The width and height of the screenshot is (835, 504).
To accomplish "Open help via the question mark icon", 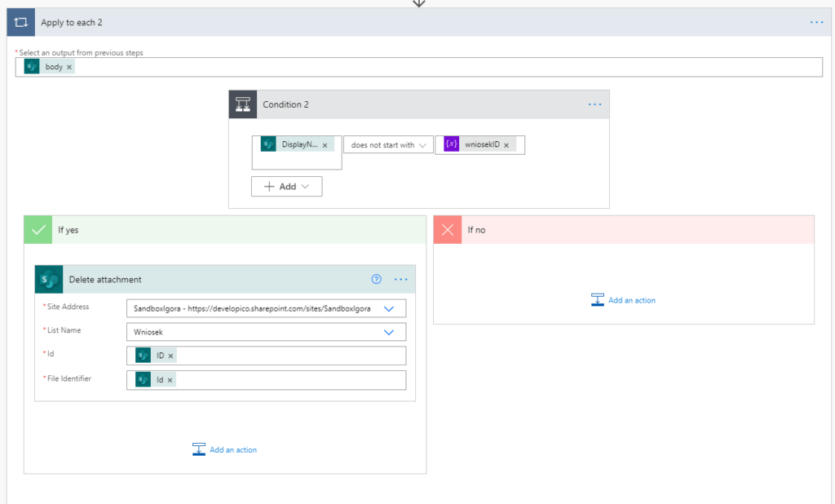I will tap(376, 279).
